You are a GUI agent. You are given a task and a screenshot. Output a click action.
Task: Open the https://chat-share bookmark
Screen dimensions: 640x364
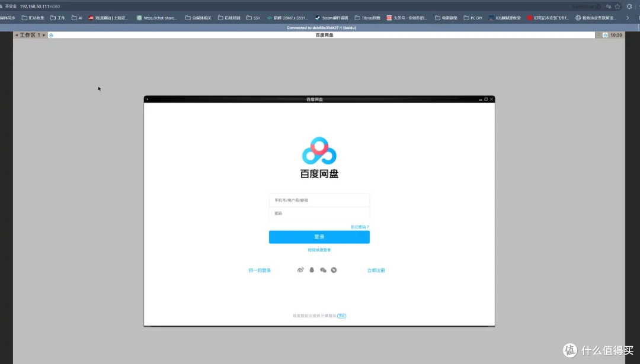pos(156,18)
